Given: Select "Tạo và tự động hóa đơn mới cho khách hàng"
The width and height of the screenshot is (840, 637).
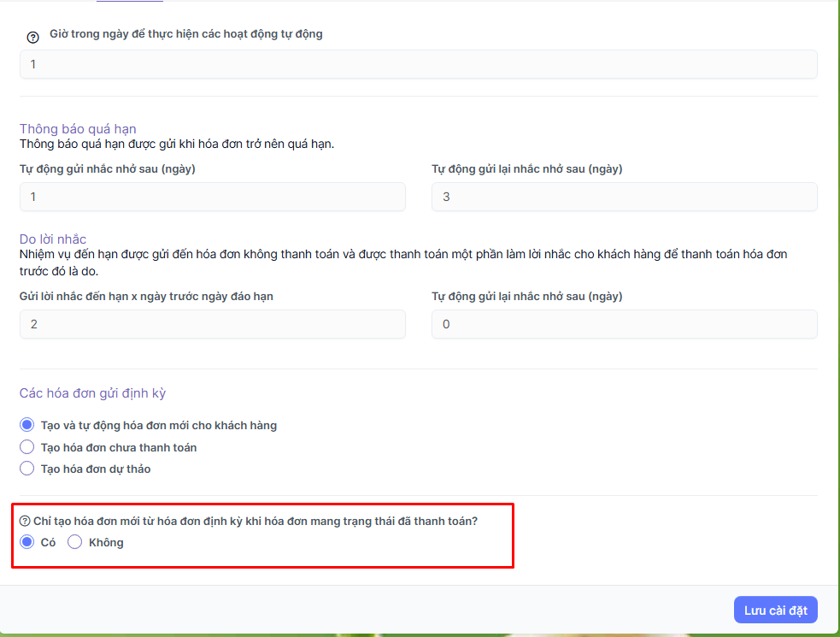Looking at the screenshot, I should coord(27,425).
